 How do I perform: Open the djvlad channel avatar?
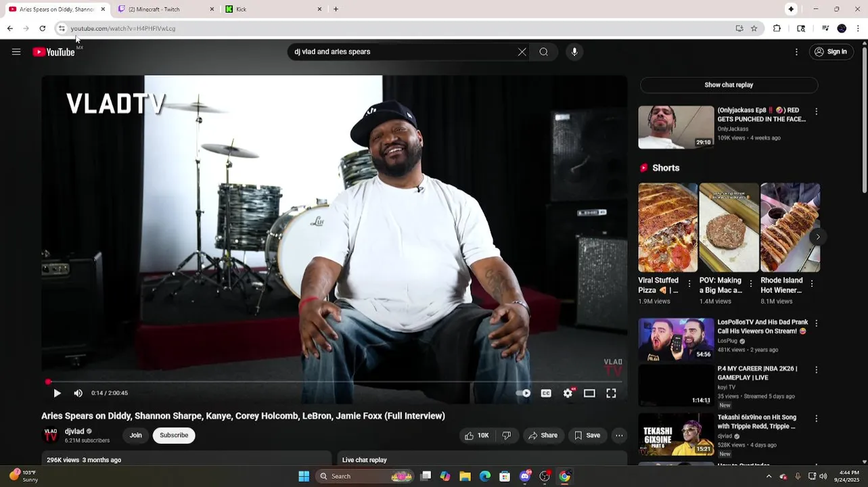[x=51, y=436]
